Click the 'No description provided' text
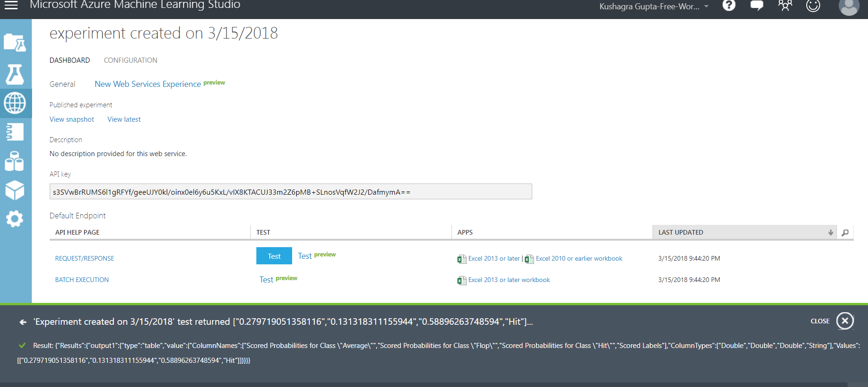Image resolution: width=868 pixels, height=387 pixels. (x=118, y=154)
